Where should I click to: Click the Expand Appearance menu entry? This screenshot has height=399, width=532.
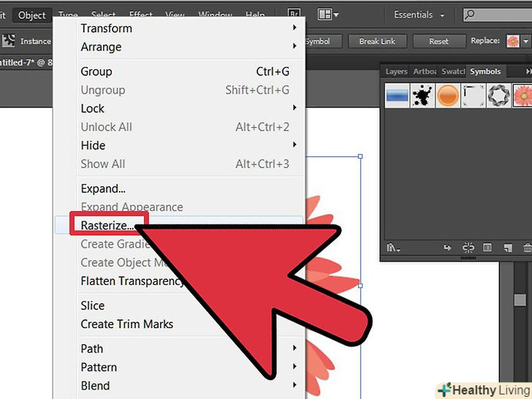click(180, 207)
